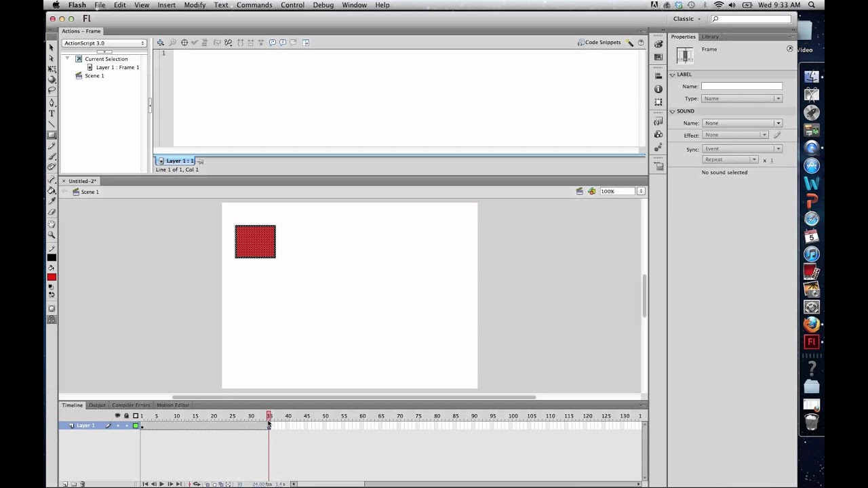Image resolution: width=868 pixels, height=488 pixels.
Task: Select the Pencil tool
Action: click(x=52, y=146)
